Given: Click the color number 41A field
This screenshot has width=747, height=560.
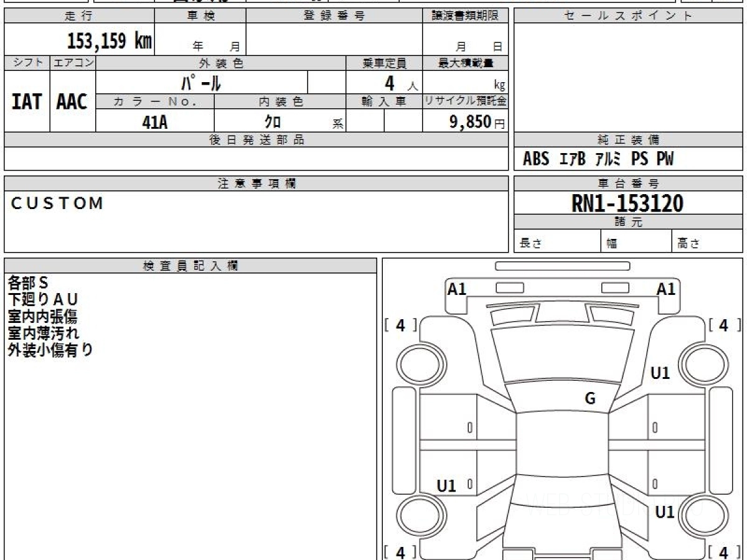Looking at the screenshot, I should click(x=155, y=121).
